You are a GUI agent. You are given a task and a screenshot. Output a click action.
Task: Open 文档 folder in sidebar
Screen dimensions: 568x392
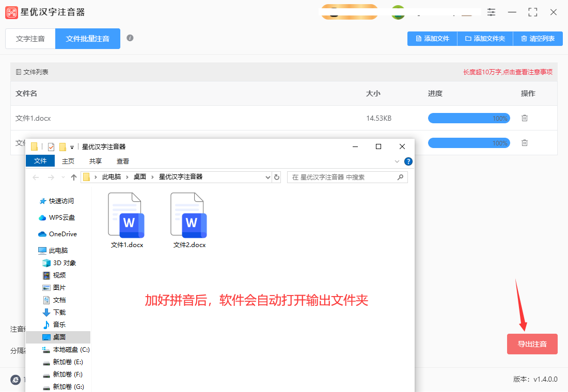point(54,300)
